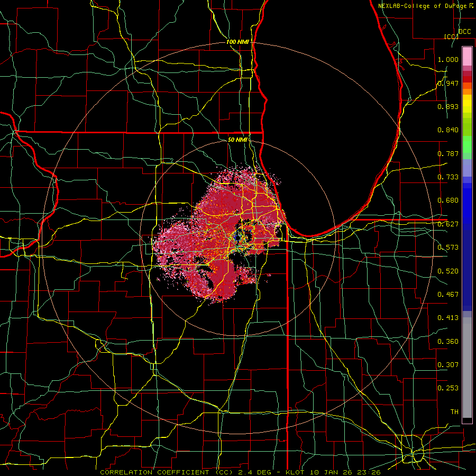
Task: Click the gray segment of the color bar
Action: click(x=467, y=368)
